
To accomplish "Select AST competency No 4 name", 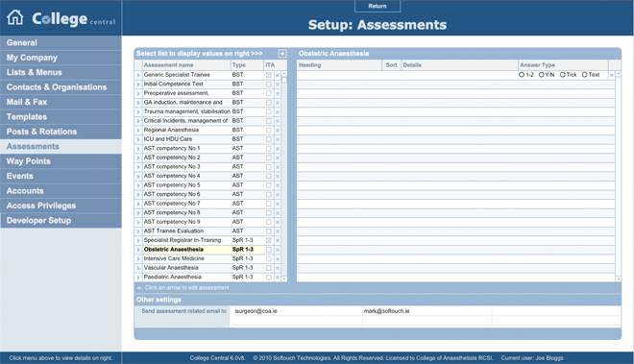I will pyautogui.click(x=172, y=177).
